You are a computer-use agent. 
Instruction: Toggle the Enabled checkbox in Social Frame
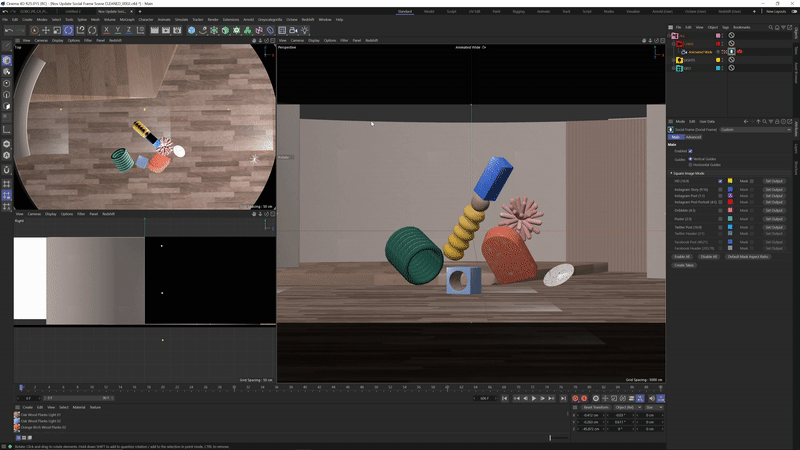pyautogui.click(x=690, y=151)
